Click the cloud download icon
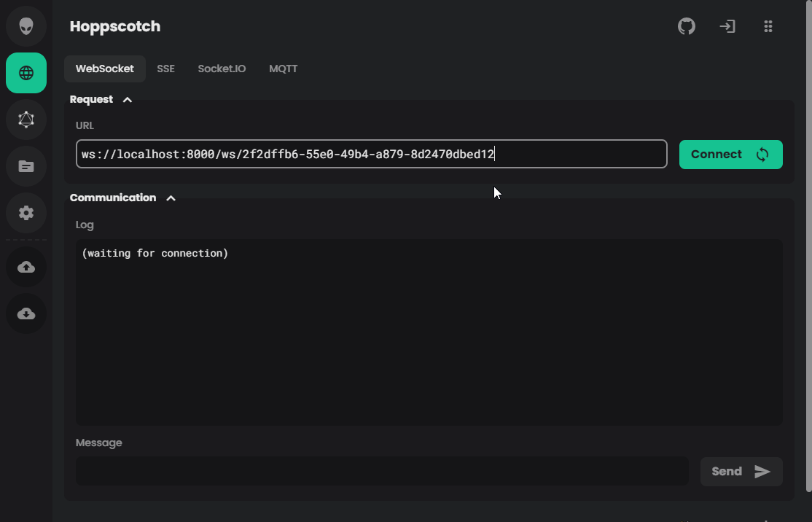 tap(26, 313)
